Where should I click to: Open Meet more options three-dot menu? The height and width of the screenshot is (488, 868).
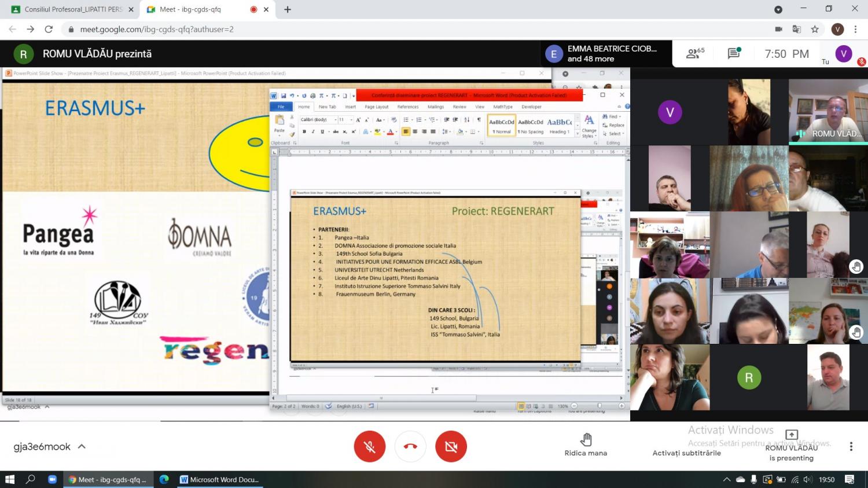[851, 446]
